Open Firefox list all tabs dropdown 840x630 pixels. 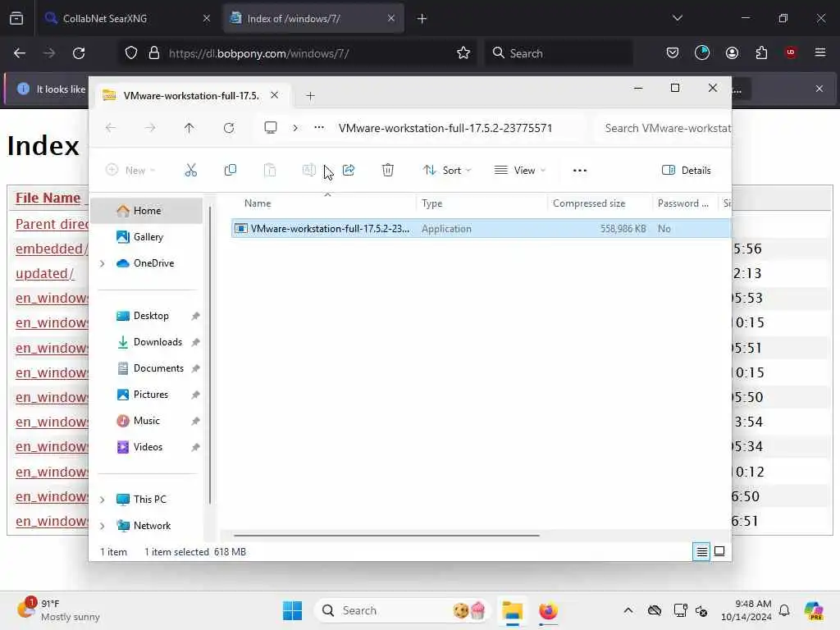(677, 18)
